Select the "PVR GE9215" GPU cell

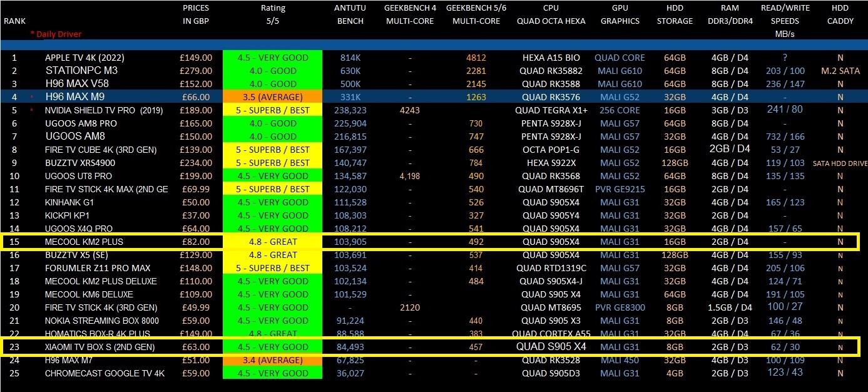click(x=620, y=189)
